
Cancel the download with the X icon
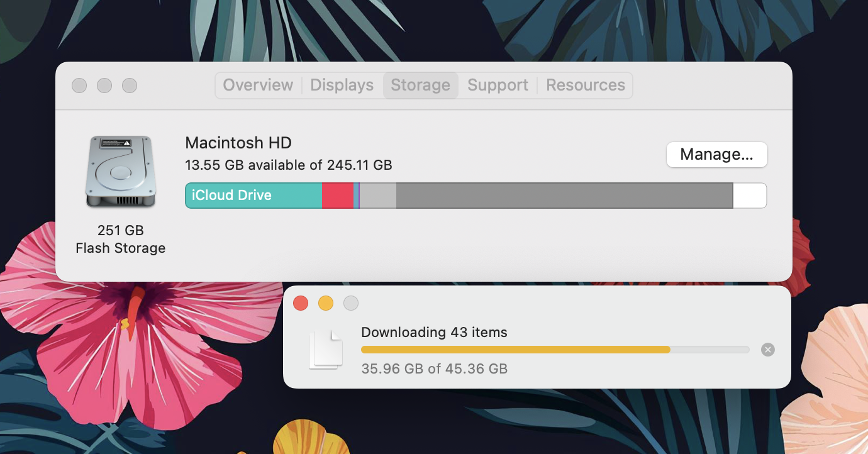tap(767, 350)
